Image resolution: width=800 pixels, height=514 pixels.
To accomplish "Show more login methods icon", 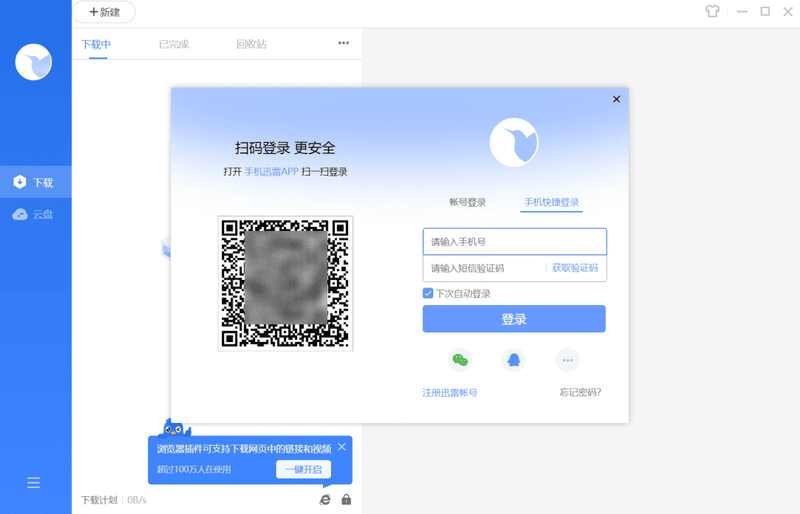I will click(567, 360).
